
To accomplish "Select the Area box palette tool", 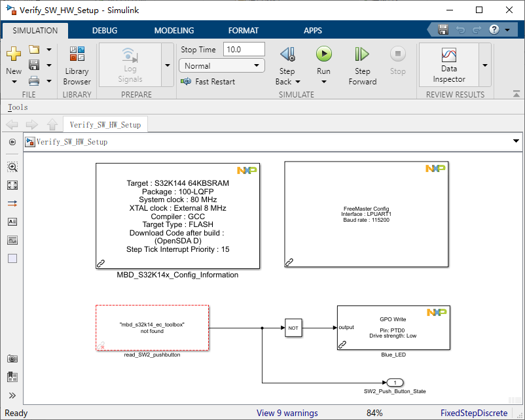I will (12, 258).
